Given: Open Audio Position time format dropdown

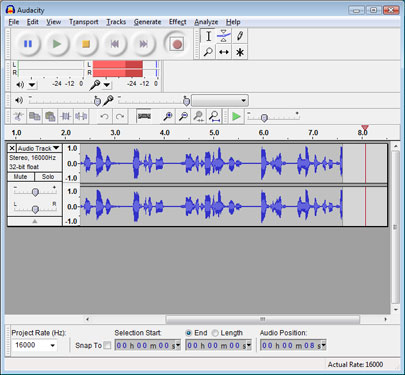Looking at the screenshot, I should pos(324,345).
